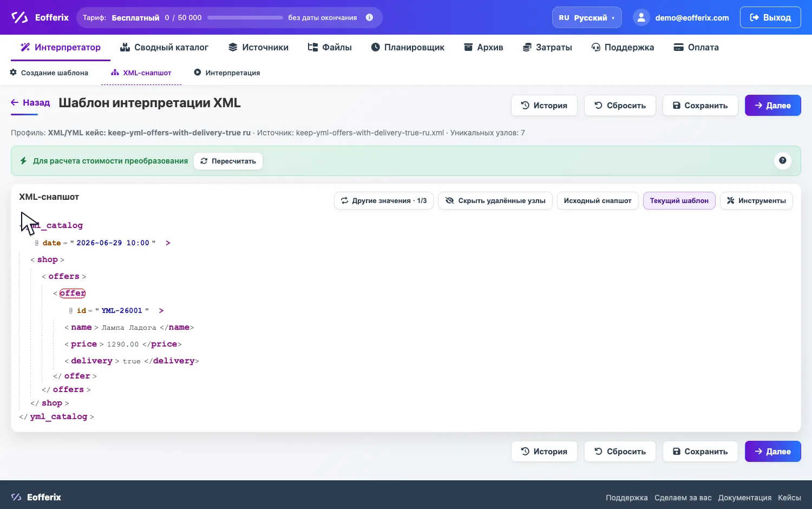Viewport: 812px width, 509px height.
Task: Click the Пересчитать button
Action: click(228, 161)
